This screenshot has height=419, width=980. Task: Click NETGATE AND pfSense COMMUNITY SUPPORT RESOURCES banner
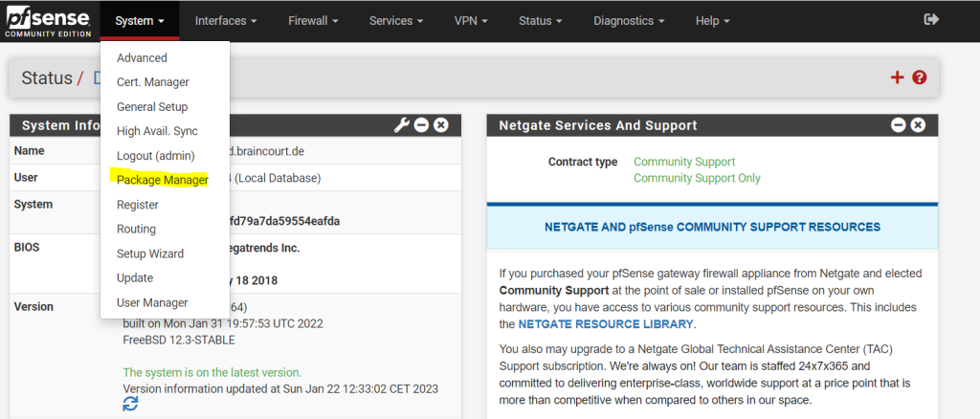pos(712,227)
